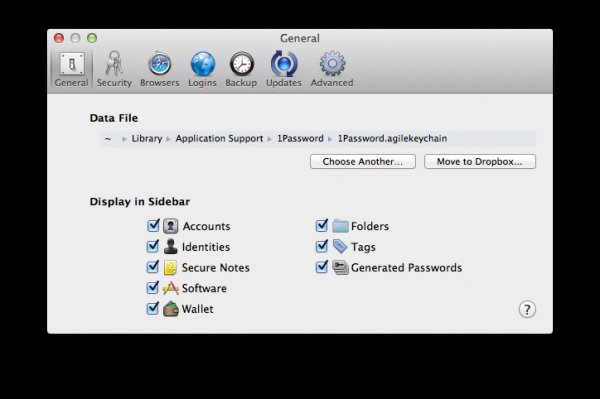This screenshot has width=600, height=399.
Task: Click the Secure Notes label text
Action: click(216, 267)
